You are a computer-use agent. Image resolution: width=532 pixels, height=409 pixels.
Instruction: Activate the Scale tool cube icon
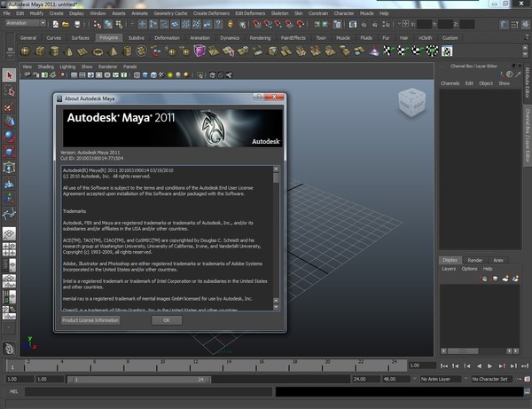point(9,152)
